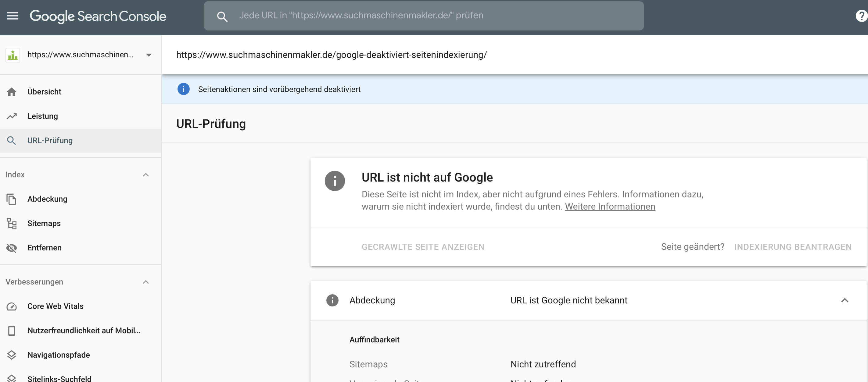Follow the 'Weitere Informationen' link
This screenshot has height=382, width=868.
pyautogui.click(x=610, y=207)
